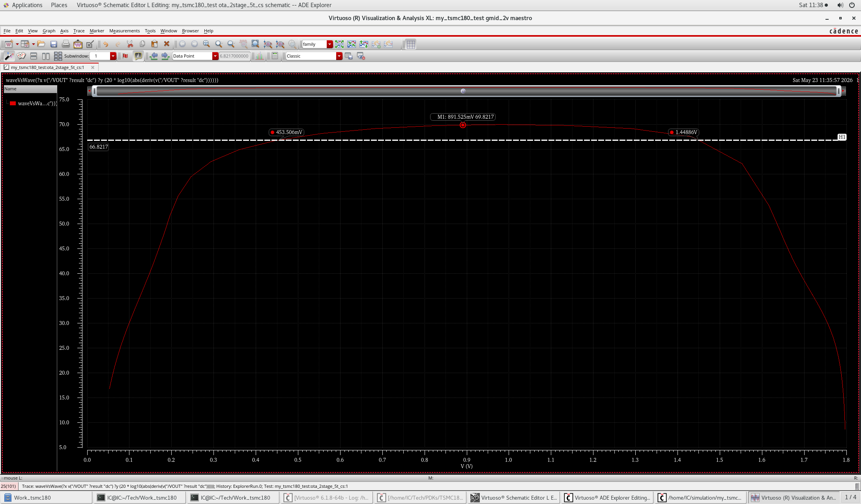
Task: Click the calculator icon
Action: (x=275, y=56)
